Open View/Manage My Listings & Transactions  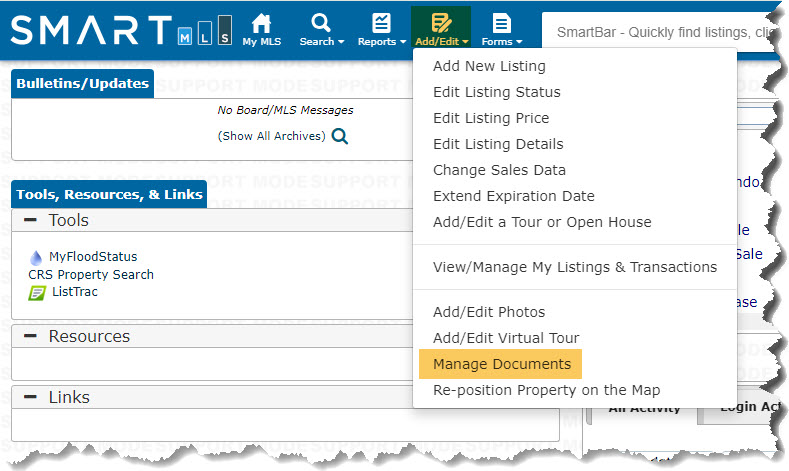tap(575, 267)
